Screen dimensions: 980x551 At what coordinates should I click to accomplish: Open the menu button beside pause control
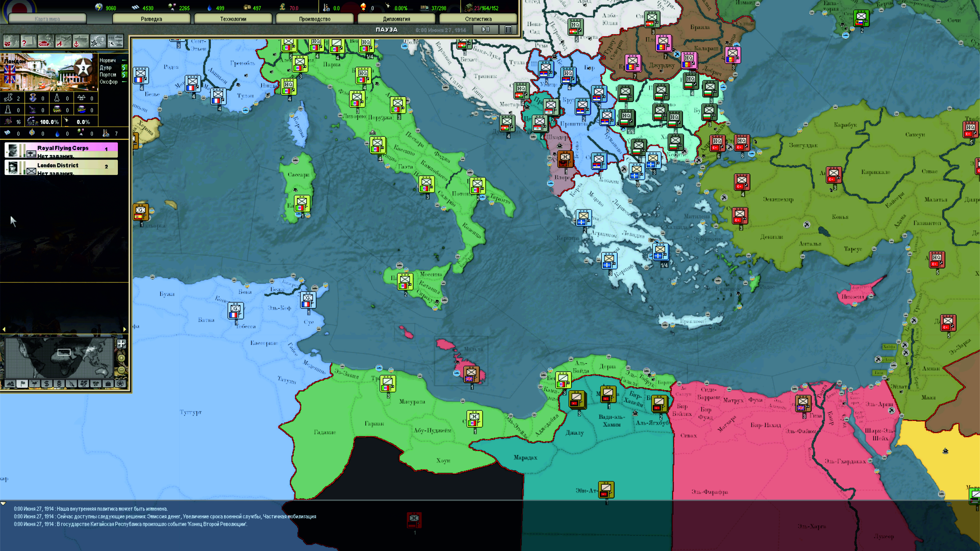(508, 30)
